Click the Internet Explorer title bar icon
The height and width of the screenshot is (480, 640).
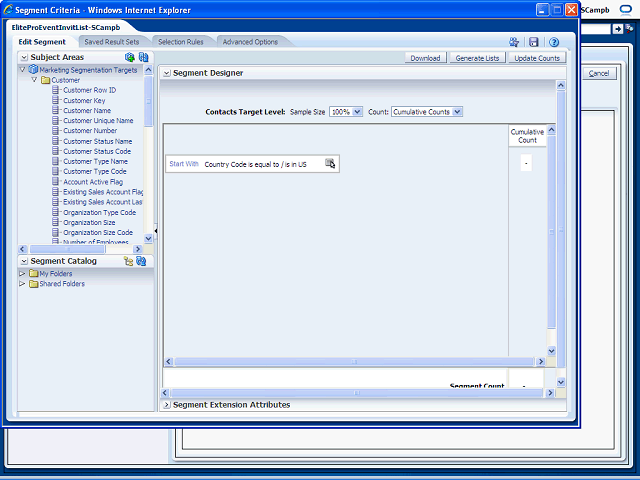(8, 10)
